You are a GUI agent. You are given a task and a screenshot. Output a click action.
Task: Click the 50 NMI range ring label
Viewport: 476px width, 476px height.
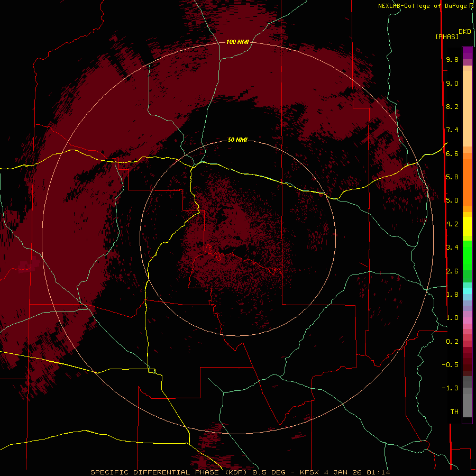[237, 140]
